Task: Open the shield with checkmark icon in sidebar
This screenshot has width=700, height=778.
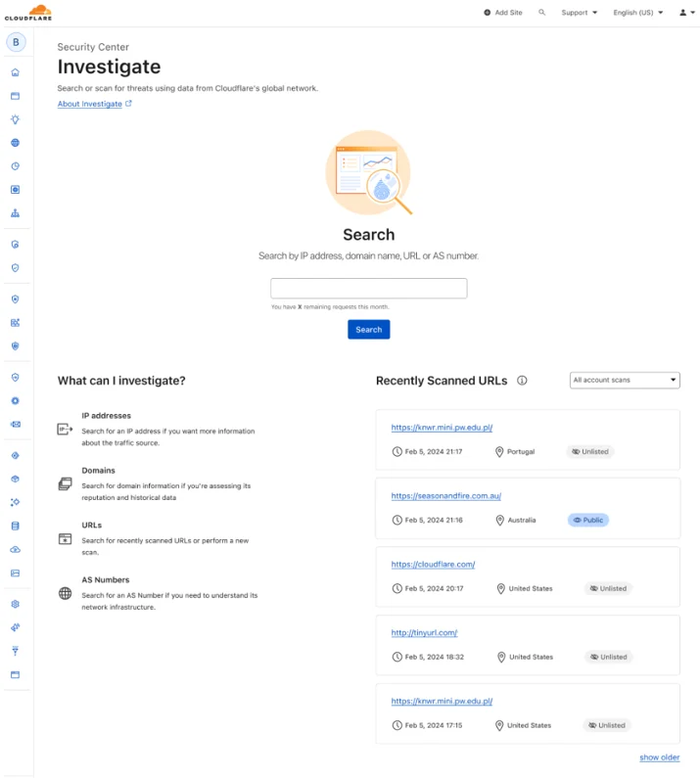Action: pos(16,268)
